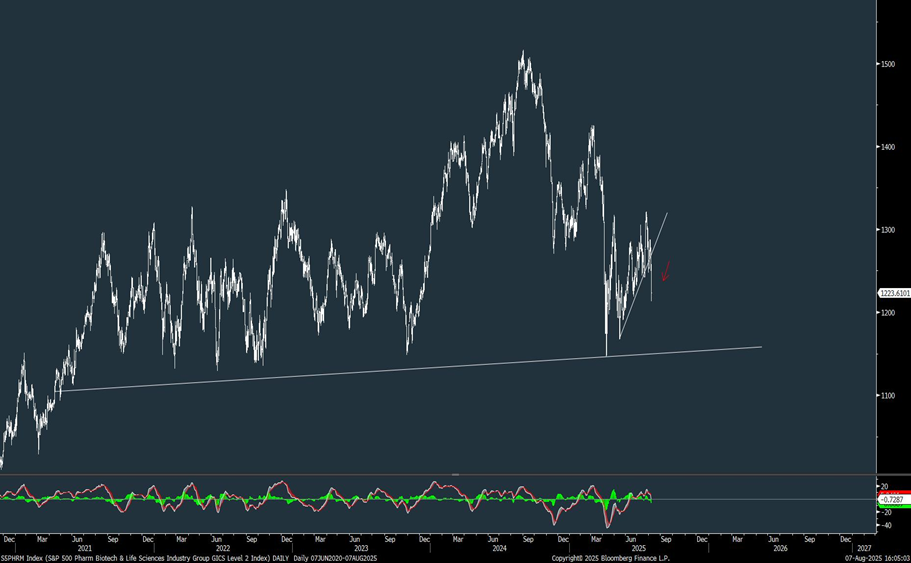Click the oscillator value tag -0.7287
Screen dimensions: 911x563
click(x=892, y=498)
